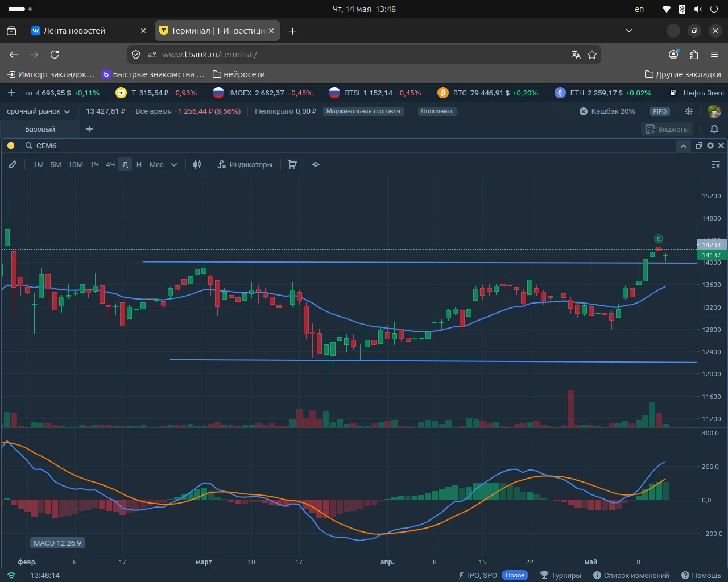Add a ticker with the plus icon

[11, 93]
